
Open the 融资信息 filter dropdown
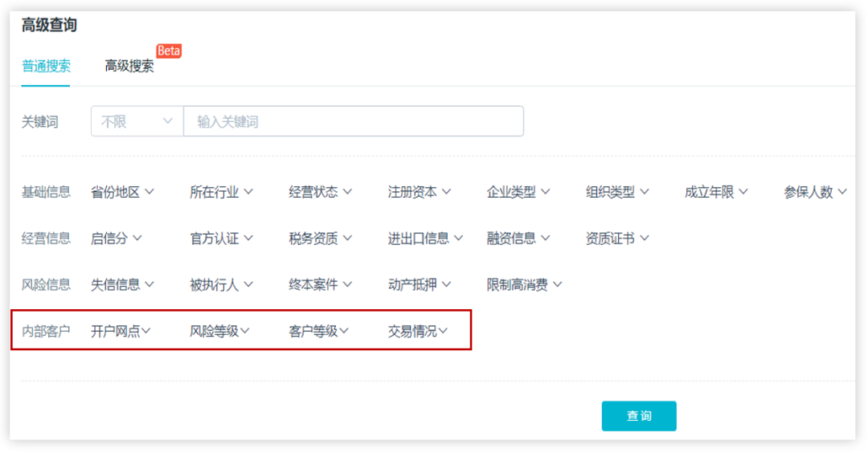(518, 239)
